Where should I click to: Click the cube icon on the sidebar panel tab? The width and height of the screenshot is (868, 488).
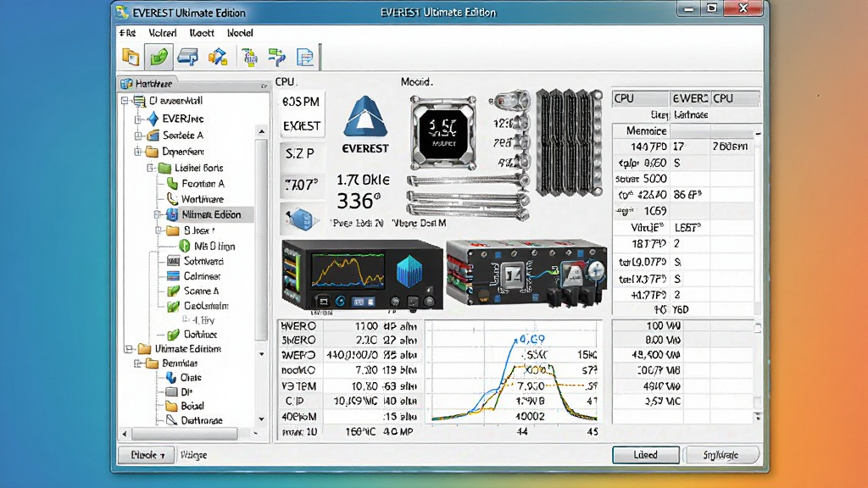(x=127, y=84)
